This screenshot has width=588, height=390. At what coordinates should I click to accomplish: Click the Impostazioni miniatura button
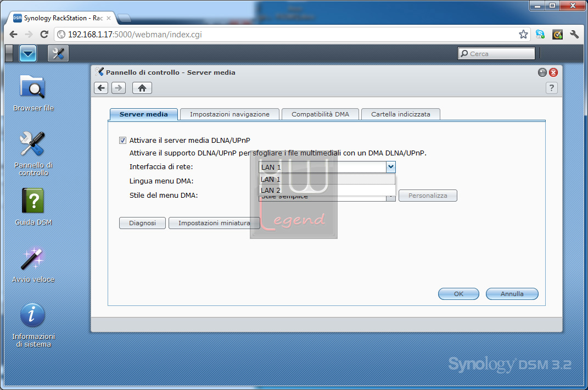click(214, 223)
